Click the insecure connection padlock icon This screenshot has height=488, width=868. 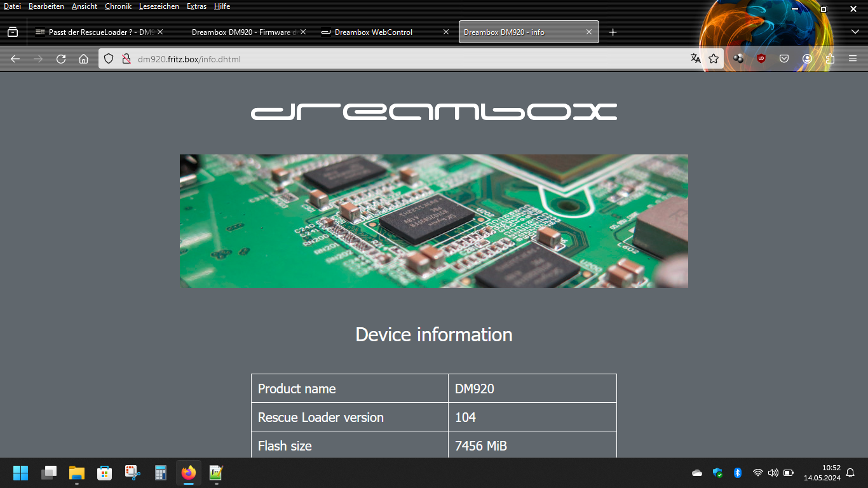(125, 58)
